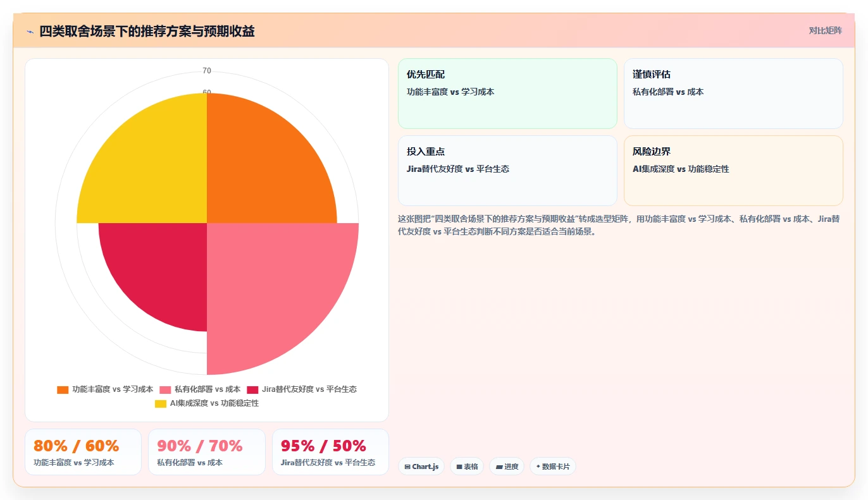This screenshot has height=500, width=868.
Task: Click the Chart.js tag chip
Action: click(421, 466)
